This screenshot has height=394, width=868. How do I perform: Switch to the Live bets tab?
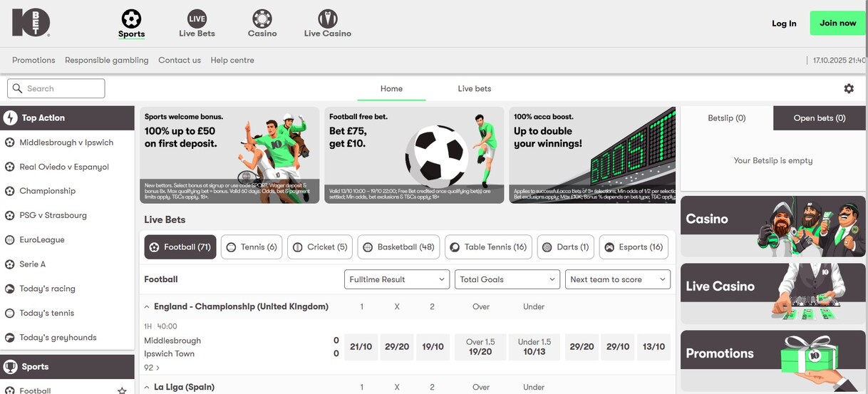(x=474, y=89)
